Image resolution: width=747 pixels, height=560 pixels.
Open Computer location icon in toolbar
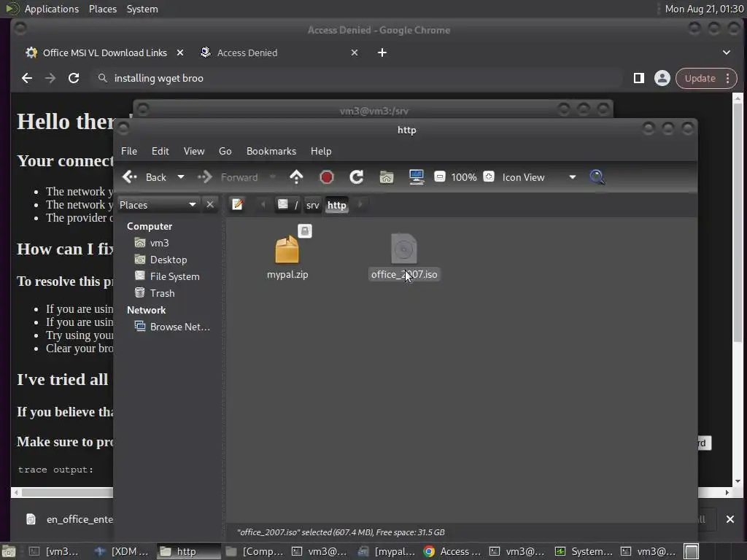[x=417, y=177]
